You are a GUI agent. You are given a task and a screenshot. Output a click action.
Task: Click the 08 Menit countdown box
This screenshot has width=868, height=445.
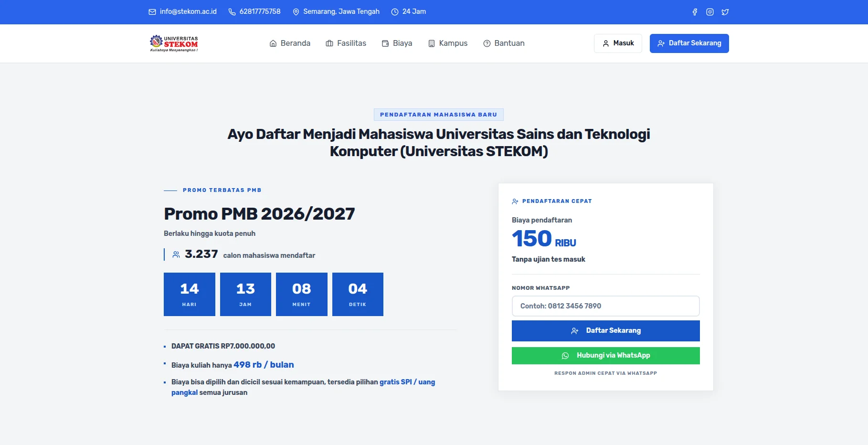coord(302,294)
